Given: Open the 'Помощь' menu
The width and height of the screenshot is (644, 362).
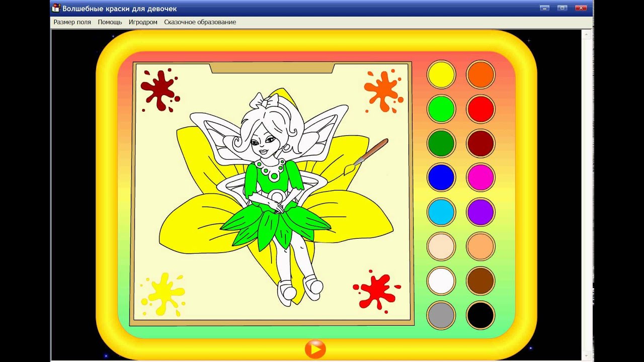Looking at the screenshot, I should tap(110, 22).
